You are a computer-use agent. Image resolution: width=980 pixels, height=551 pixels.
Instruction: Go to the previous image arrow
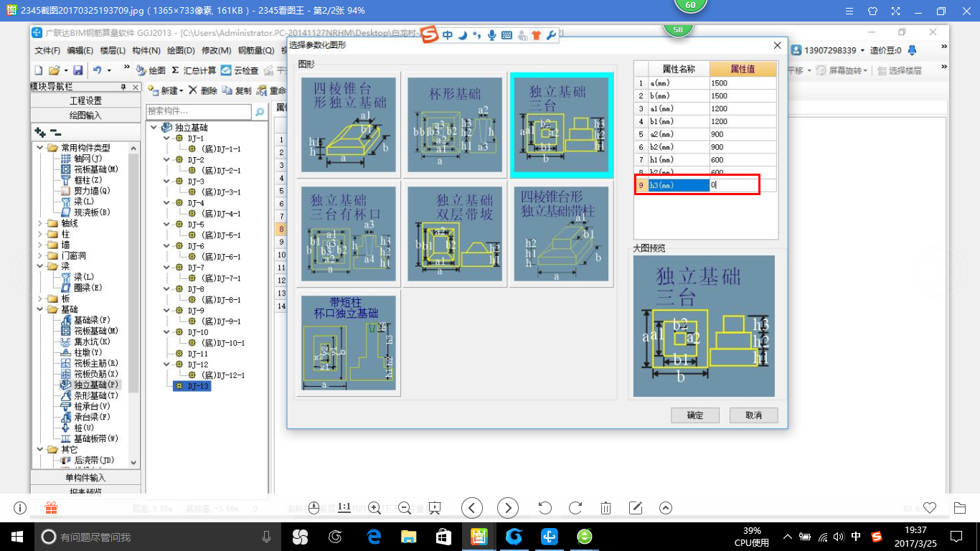(471, 508)
